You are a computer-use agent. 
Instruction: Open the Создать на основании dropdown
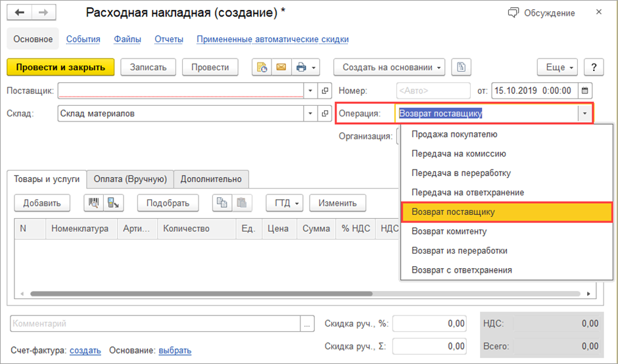click(389, 68)
